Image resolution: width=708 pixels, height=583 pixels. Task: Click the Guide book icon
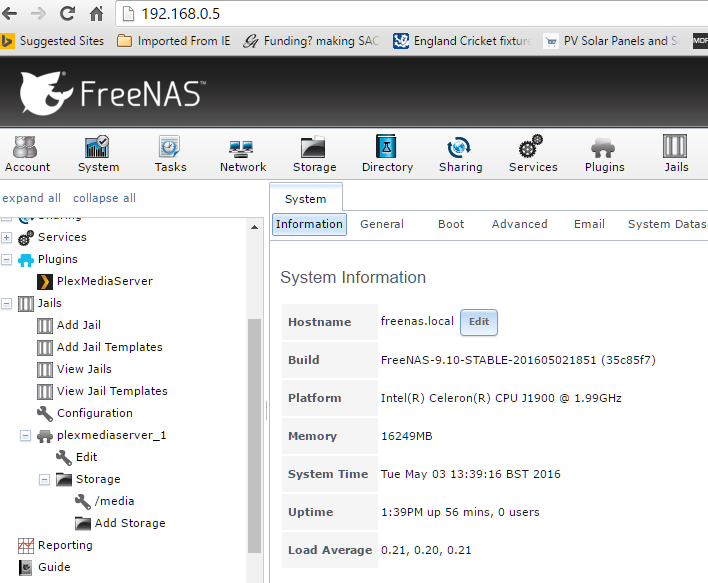click(26, 568)
